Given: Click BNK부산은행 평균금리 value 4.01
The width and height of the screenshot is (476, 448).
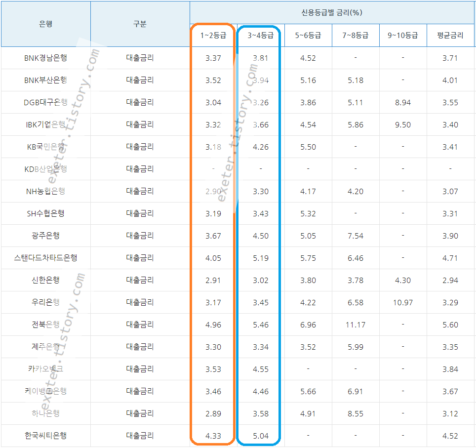Looking at the screenshot, I should click(450, 81).
